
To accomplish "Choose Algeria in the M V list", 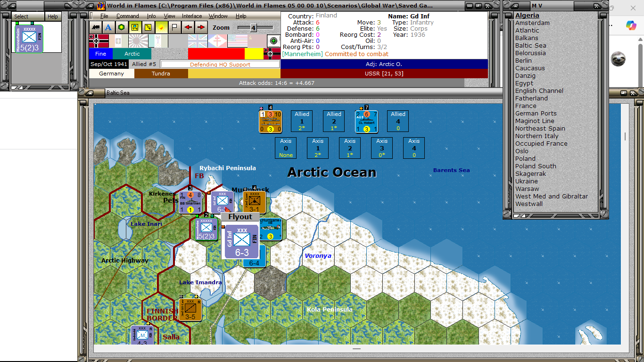I will click(x=527, y=15).
